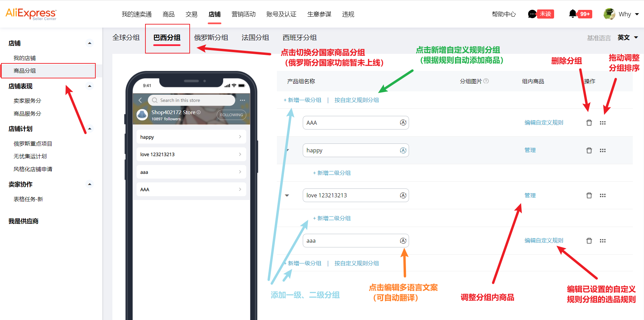Open love 123213213 in phone preview
The height and width of the screenshot is (320, 644).
coord(191,154)
